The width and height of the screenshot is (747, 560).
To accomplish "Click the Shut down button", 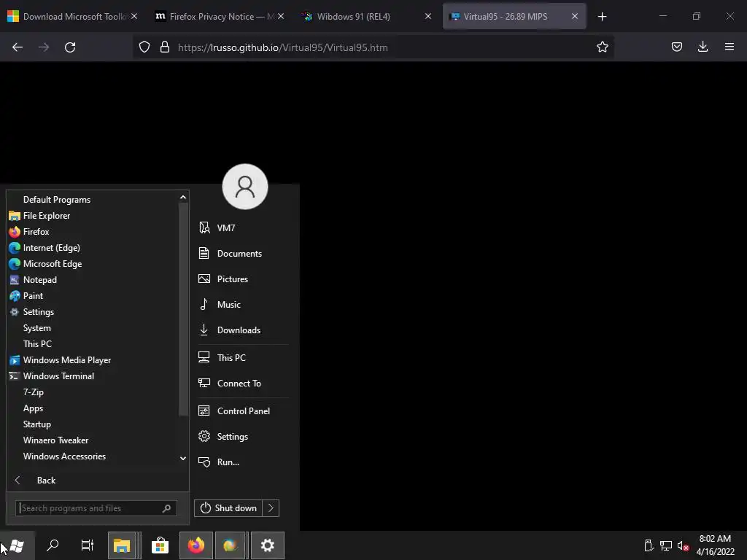I will pos(228,508).
